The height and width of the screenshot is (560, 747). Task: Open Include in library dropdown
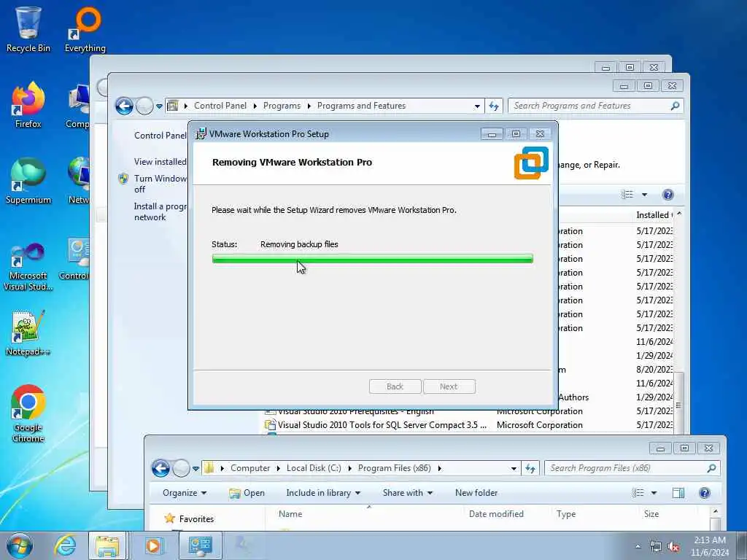(323, 493)
